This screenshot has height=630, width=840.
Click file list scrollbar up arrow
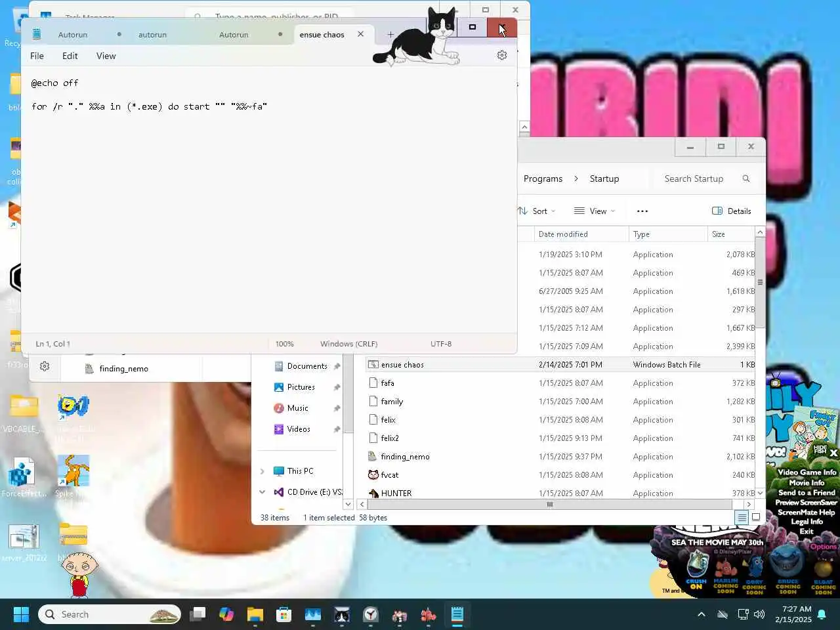pyautogui.click(x=760, y=232)
